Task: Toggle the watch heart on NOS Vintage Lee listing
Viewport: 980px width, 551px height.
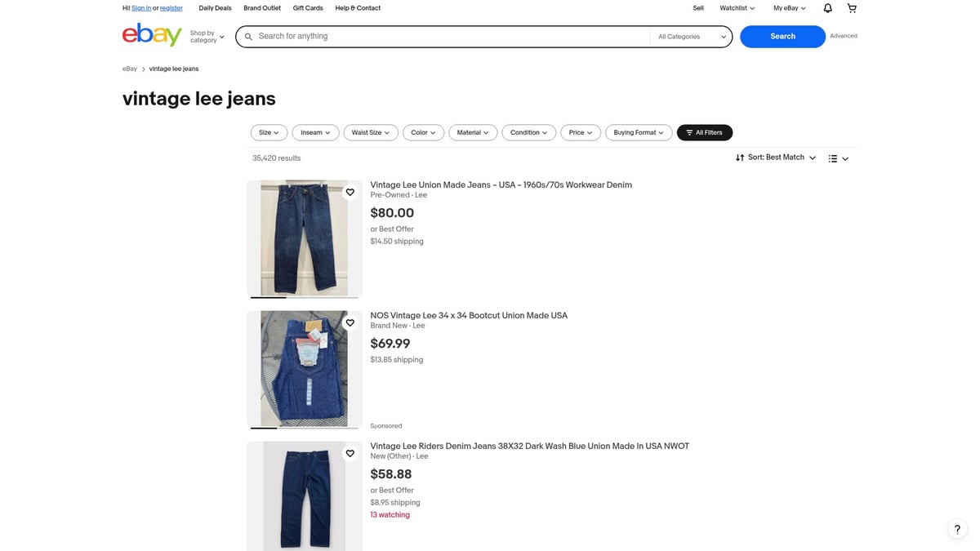Action: pyautogui.click(x=350, y=322)
